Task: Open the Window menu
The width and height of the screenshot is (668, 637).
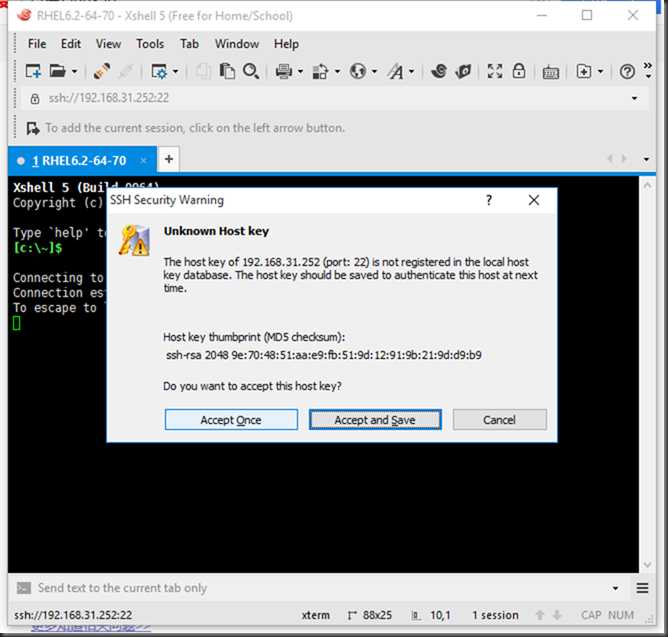Action: pyautogui.click(x=237, y=44)
